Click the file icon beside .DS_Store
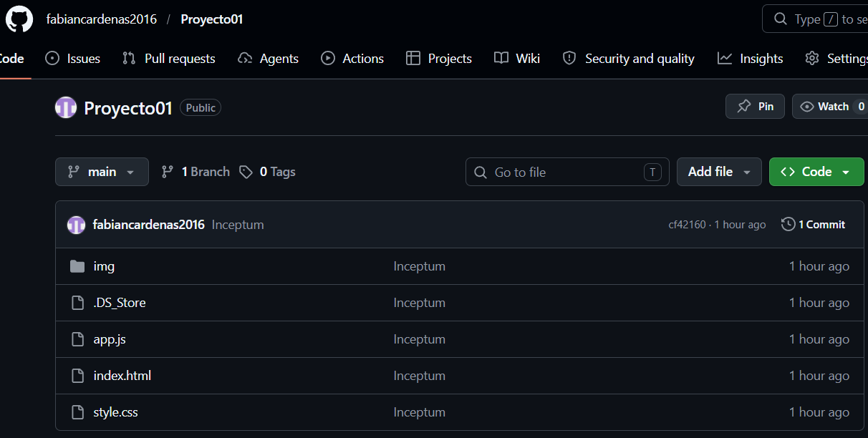Image resolution: width=868 pixels, height=438 pixels. [x=77, y=303]
